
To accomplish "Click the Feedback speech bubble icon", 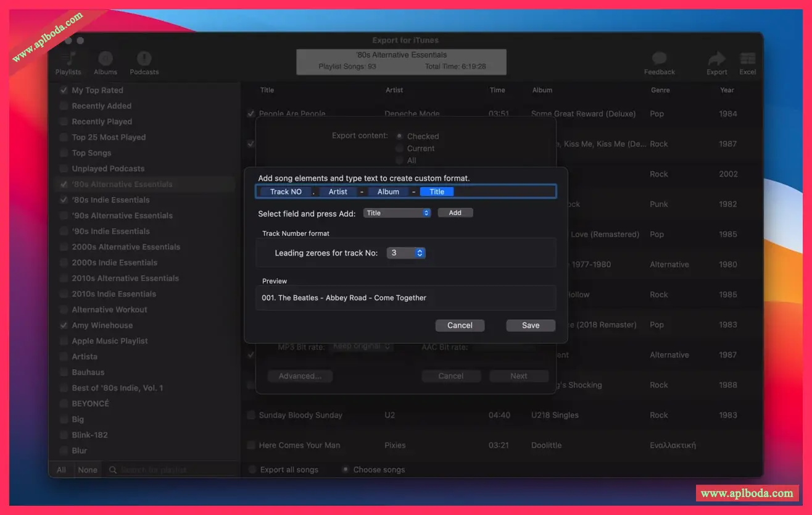I will click(x=659, y=59).
